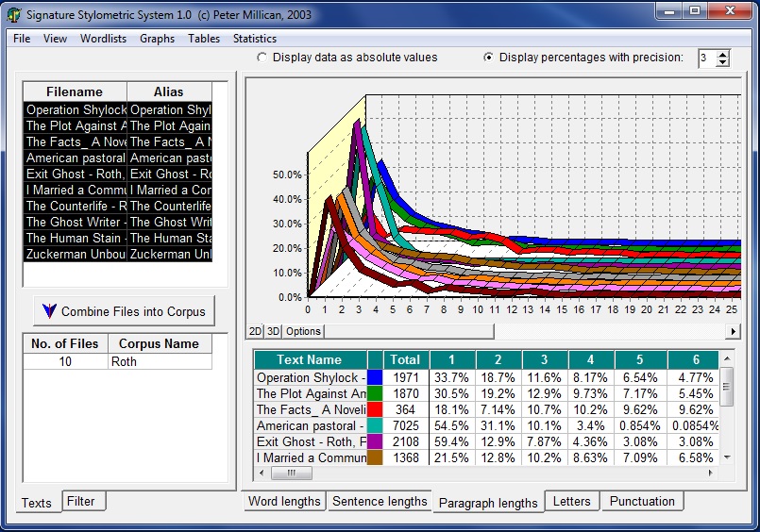Open the File menu
Viewport: 760px width, 532px height.
(x=22, y=39)
